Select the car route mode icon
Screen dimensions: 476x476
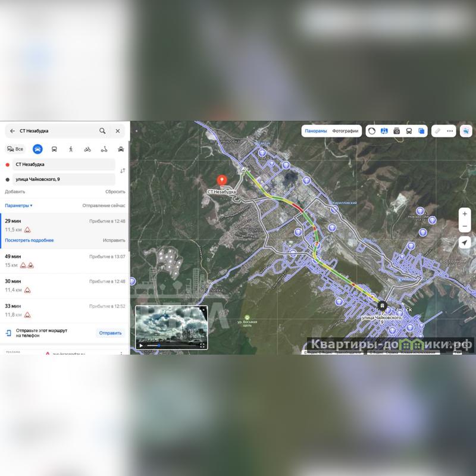(x=37, y=149)
